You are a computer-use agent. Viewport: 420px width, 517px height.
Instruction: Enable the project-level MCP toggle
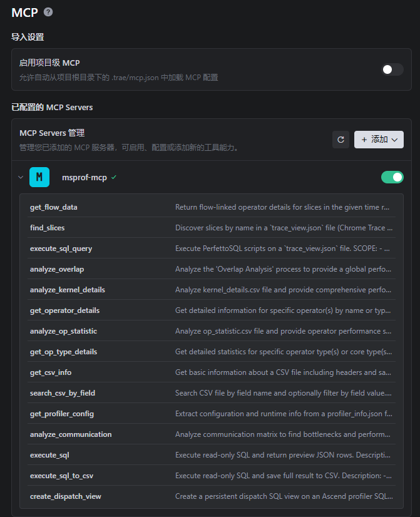392,69
